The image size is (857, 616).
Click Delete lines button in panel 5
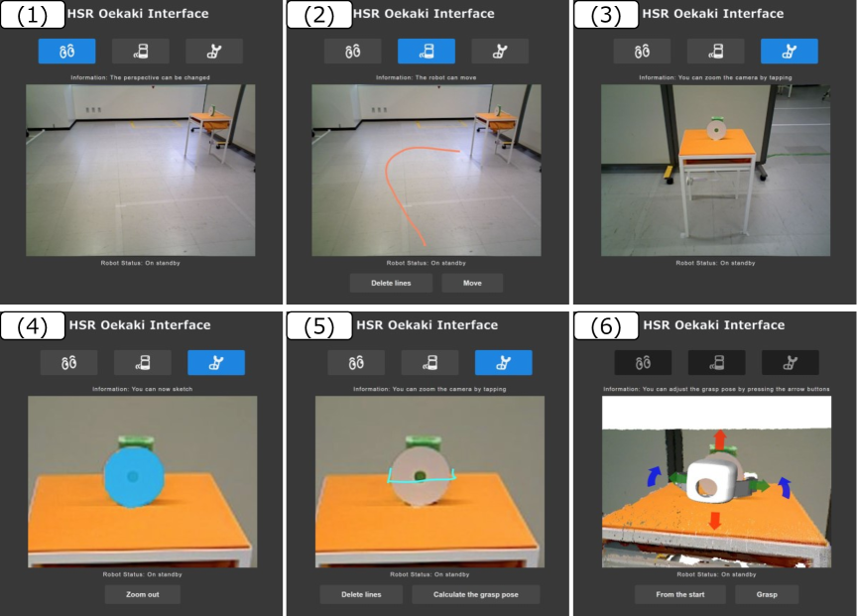361,595
